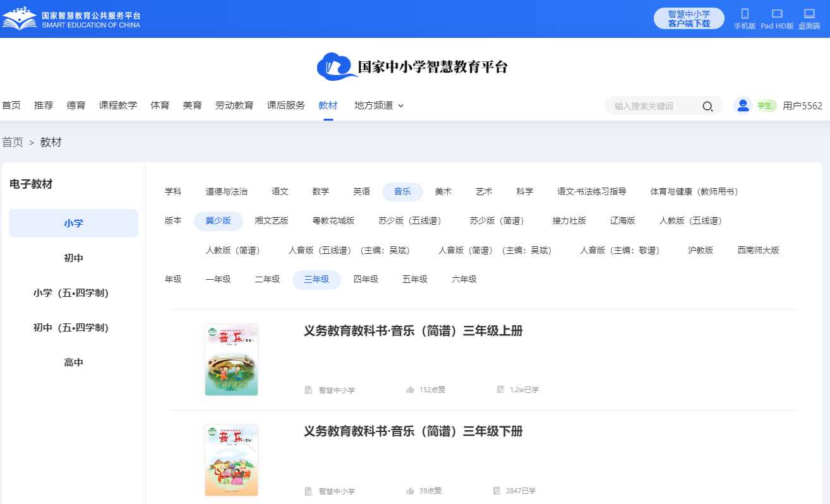Choose the 科学 subject filter

point(524,191)
